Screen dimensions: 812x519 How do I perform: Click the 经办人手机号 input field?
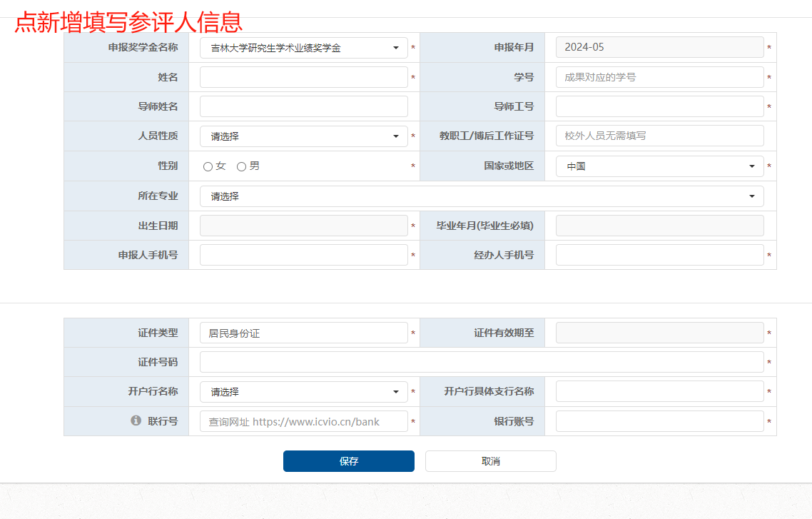[659, 255]
